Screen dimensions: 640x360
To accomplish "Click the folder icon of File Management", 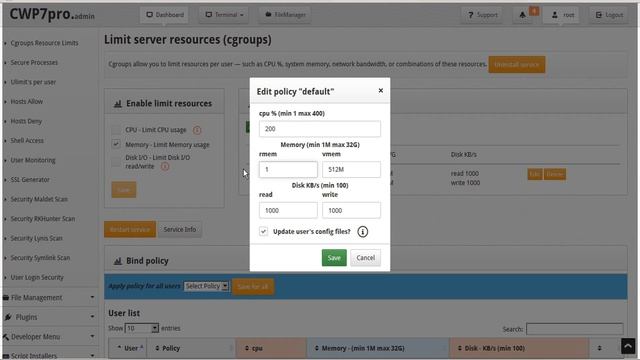I will click(6, 298).
